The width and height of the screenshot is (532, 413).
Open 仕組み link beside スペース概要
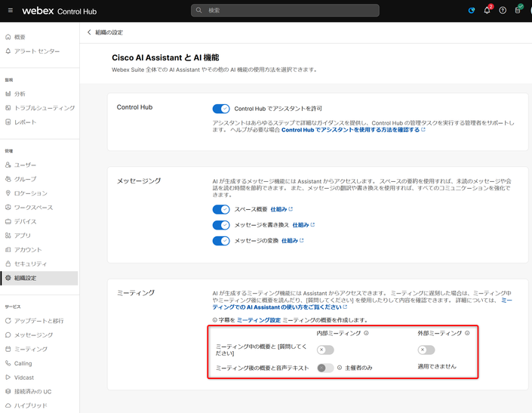point(281,209)
